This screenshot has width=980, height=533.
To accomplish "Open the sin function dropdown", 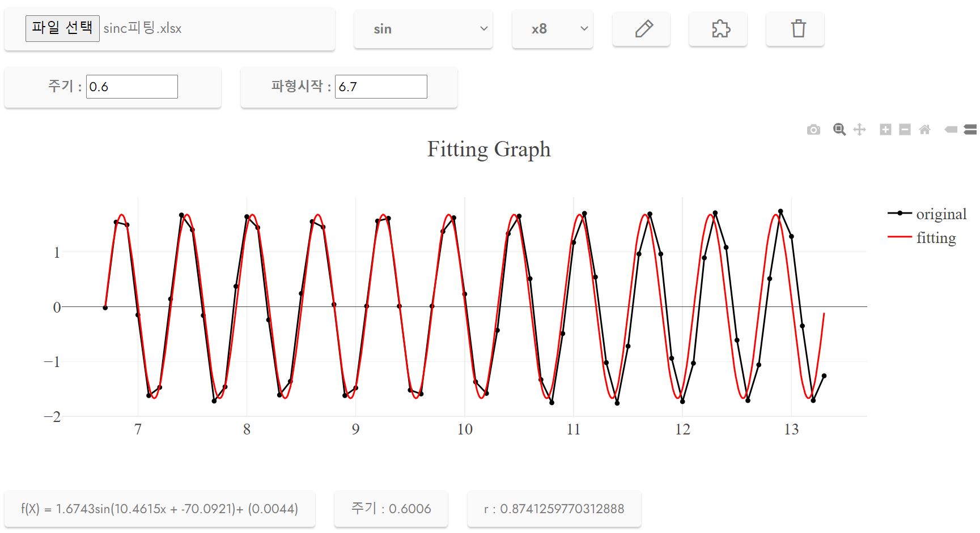I will (x=423, y=29).
